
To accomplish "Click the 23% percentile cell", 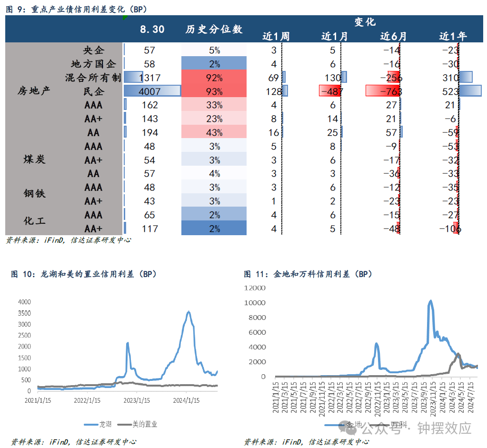I will pyautogui.click(x=214, y=119).
